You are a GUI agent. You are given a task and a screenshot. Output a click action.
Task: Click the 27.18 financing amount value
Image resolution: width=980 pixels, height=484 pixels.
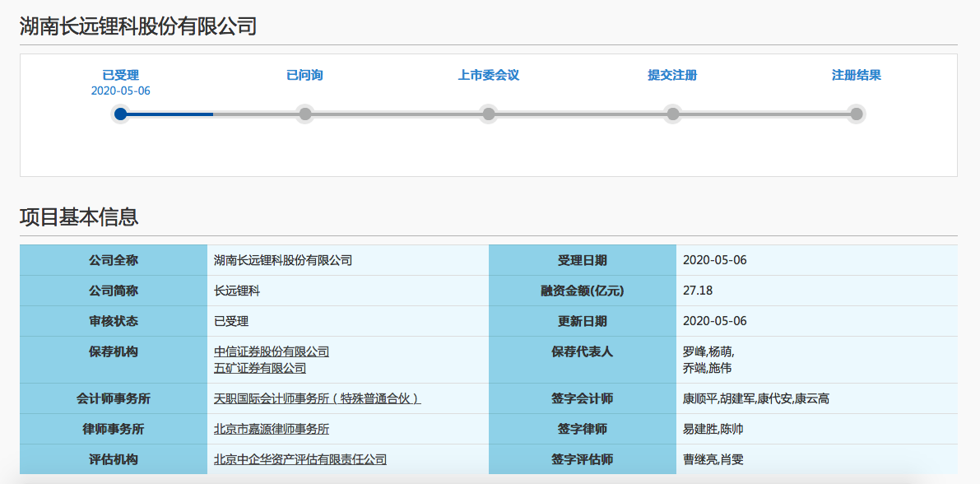click(698, 291)
